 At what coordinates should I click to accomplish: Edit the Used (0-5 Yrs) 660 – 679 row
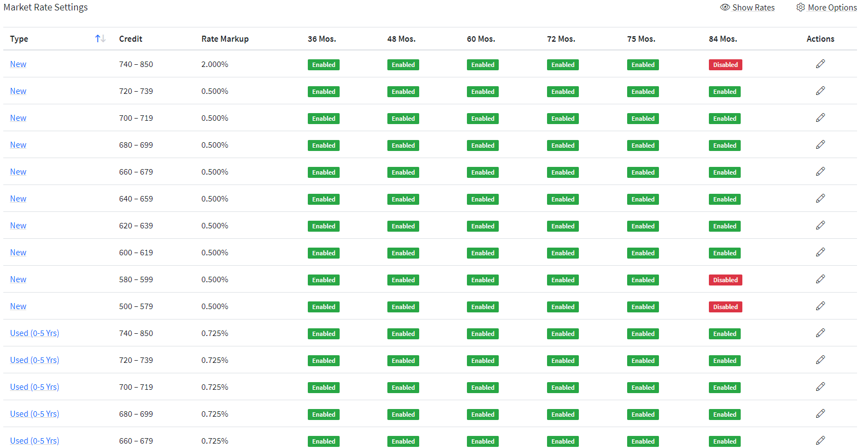(x=820, y=441)
